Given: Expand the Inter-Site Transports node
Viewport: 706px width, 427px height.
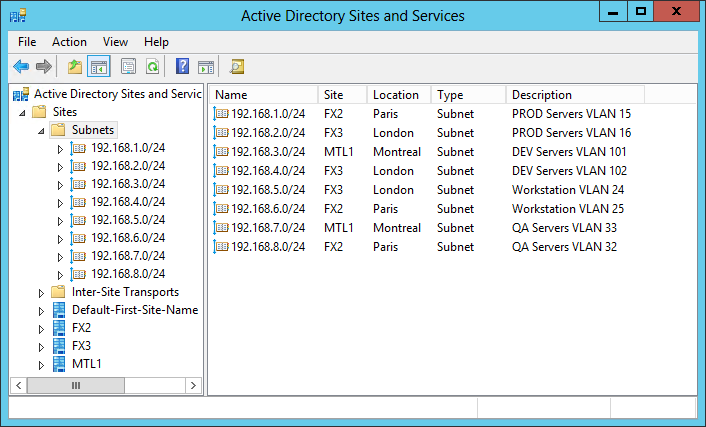Looking at the screenshot, I should click(41, 293).
